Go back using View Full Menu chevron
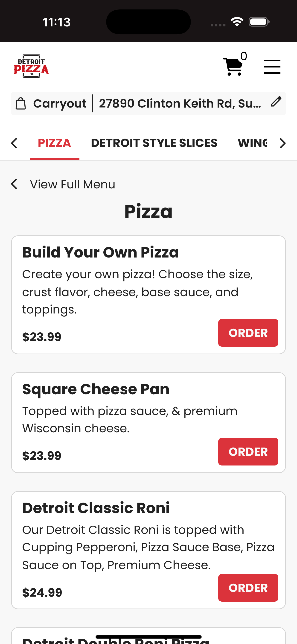 pos(14,184)
